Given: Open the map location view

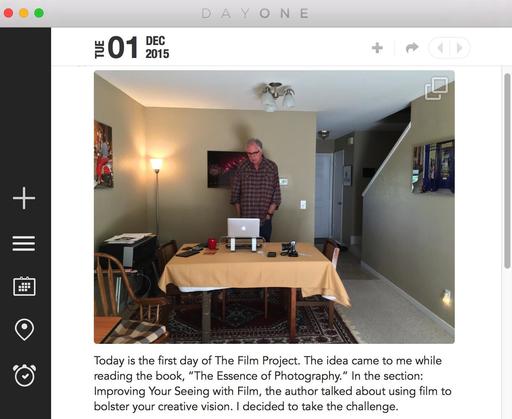Looking at the screenshot, I should point(24,330).
